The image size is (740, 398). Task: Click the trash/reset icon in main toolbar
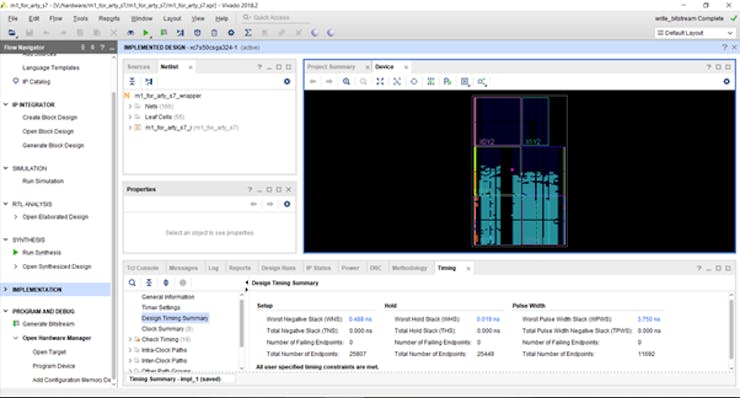(x=214, y=33)
